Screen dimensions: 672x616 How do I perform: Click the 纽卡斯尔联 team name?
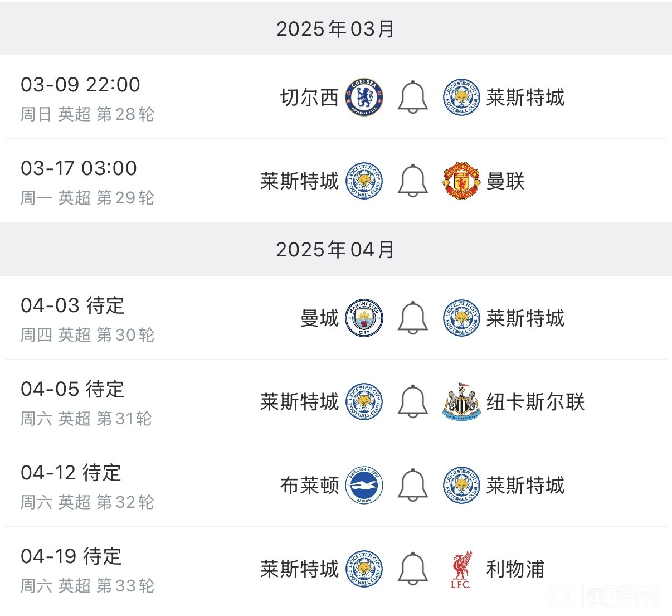[535, 402]
